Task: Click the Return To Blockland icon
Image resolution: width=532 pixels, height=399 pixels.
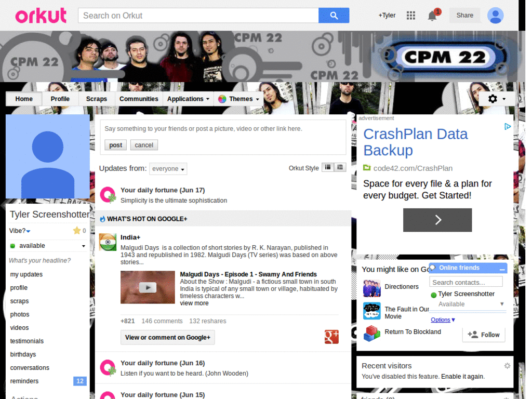Action: (371, 333)
